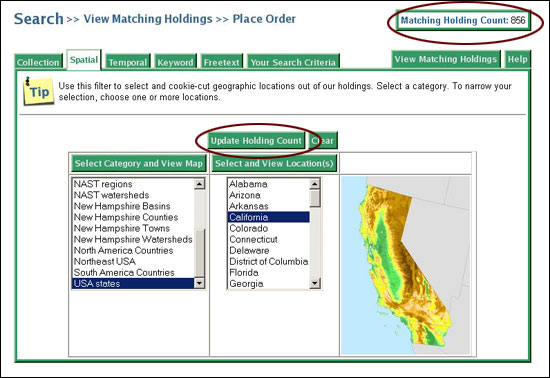Select New Hampshire Basins category
550x378 pixels.
click(x=133, y=206)
